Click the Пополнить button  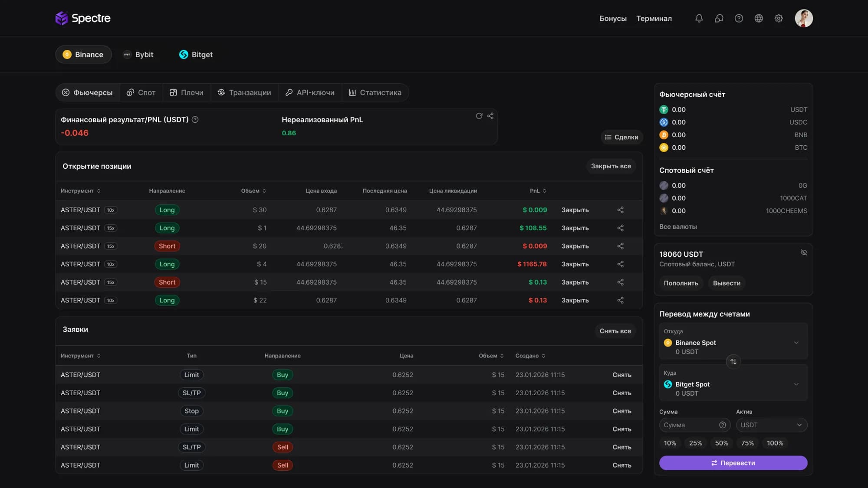coord(681,283)
